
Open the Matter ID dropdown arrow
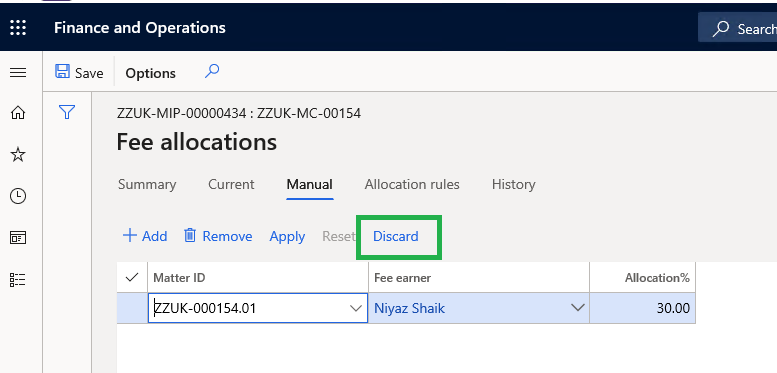coord(356,308)
